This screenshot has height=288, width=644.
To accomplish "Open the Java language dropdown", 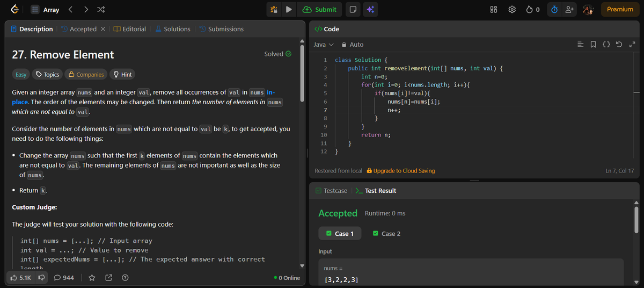I will (x=324, y=45).
